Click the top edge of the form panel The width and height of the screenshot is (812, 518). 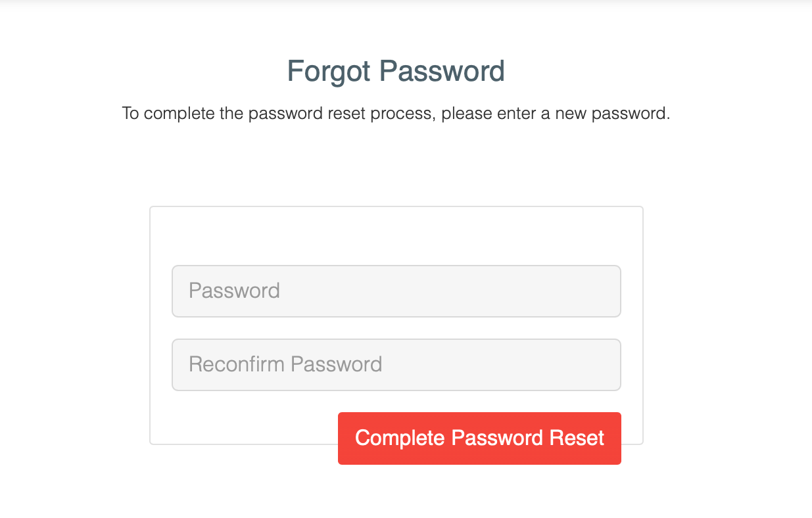[396, 206]
